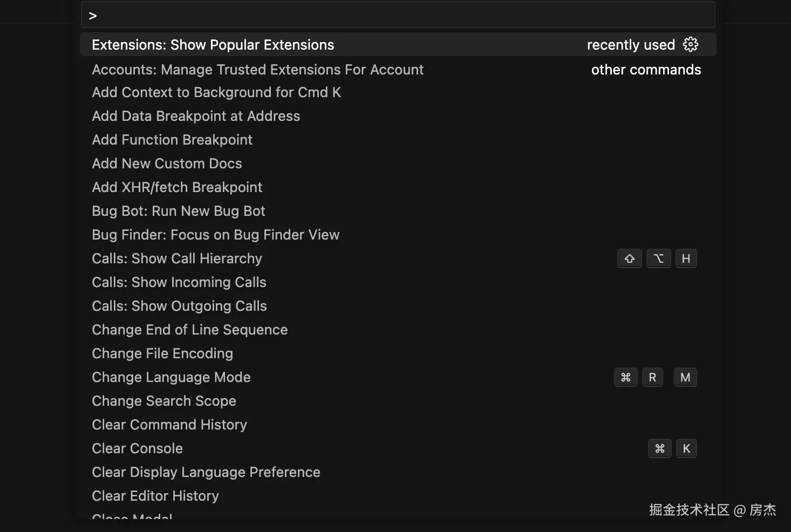The height and width of the screenshot is (532, 791).
Task: Select Accounts: Manage Trusted Extensions For Account
Action: pyautogui.click(x=257, y=70)
